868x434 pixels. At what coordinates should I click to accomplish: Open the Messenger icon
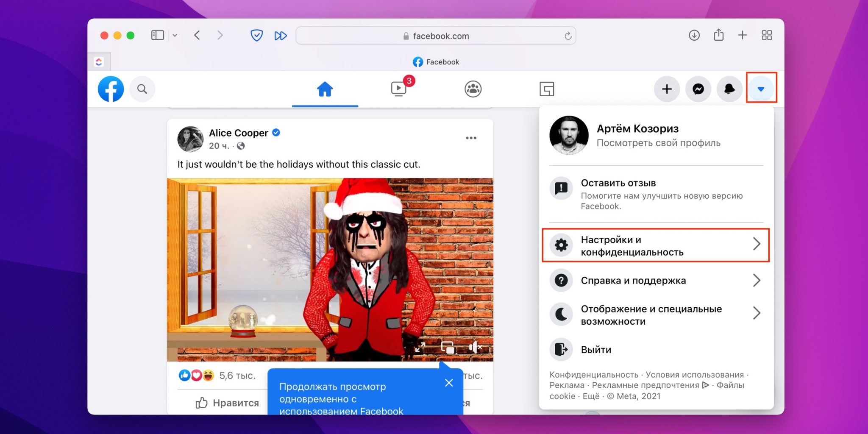[x=698, y=89]
